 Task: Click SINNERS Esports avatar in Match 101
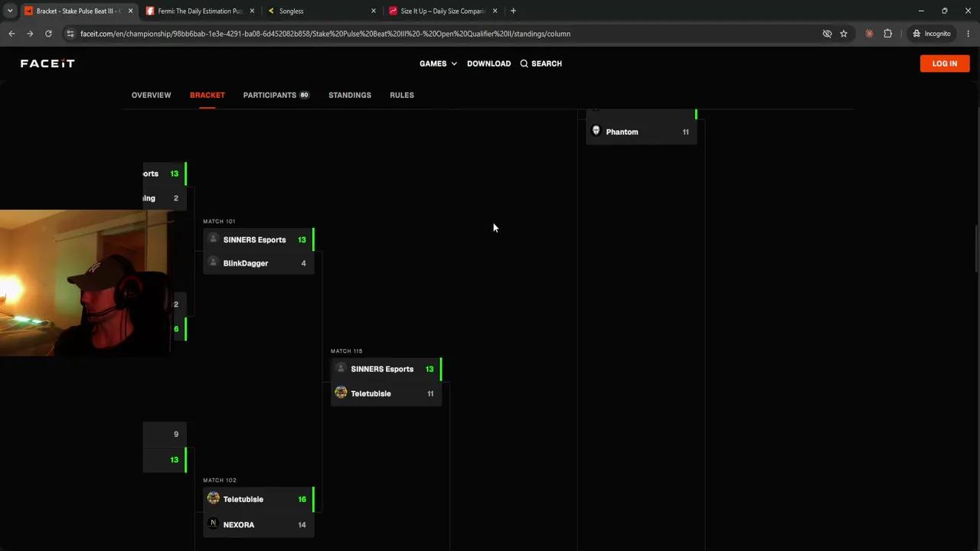[214, 239]
